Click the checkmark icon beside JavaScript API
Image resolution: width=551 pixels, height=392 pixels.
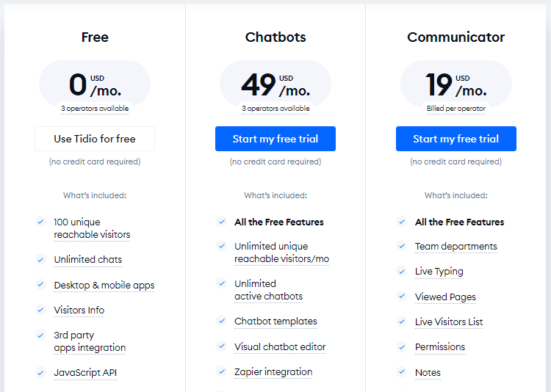point(40,372)
